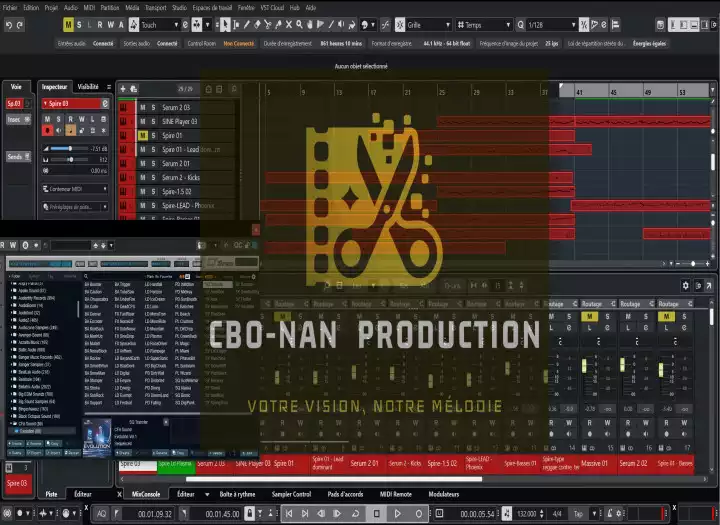This screenshot has width=720, height=525.
Task: Click the 4/4 time signature field
Action: 557,514
